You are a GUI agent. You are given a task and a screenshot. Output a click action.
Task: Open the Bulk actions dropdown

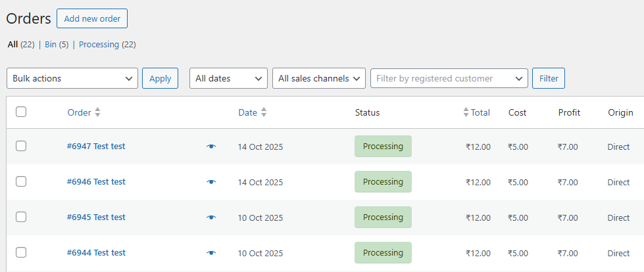pos(72,78)
